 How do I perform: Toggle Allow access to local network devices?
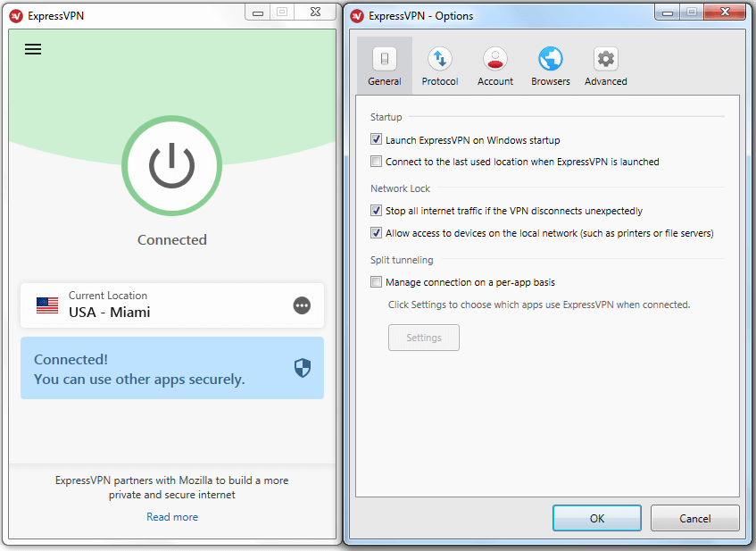click(x=376, y=232)
